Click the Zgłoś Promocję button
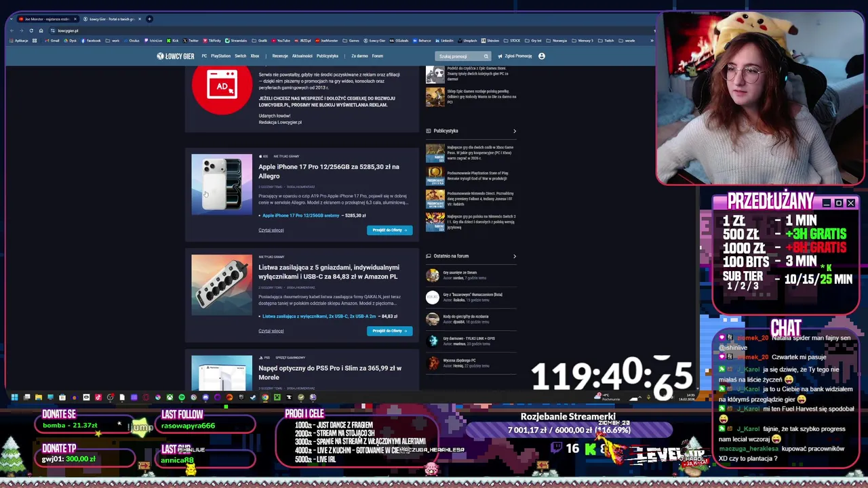Image resolution: width=868 pixels, height=488 pixels. pyautogui.click(x=515, y=56)
